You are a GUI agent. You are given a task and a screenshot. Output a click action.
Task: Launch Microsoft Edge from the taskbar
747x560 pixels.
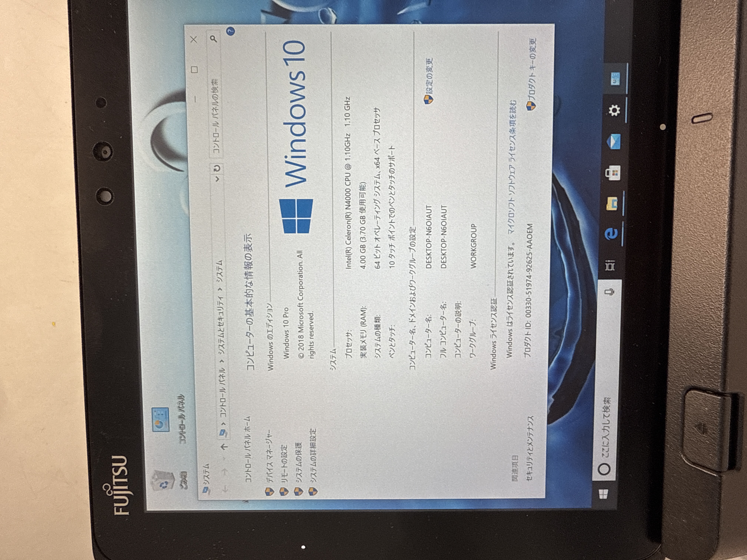pyautogui.click(x=611, y=234)
